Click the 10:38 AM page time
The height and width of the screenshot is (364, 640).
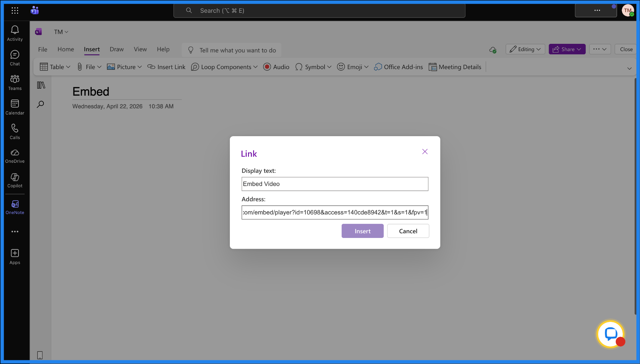click(161, 106)
